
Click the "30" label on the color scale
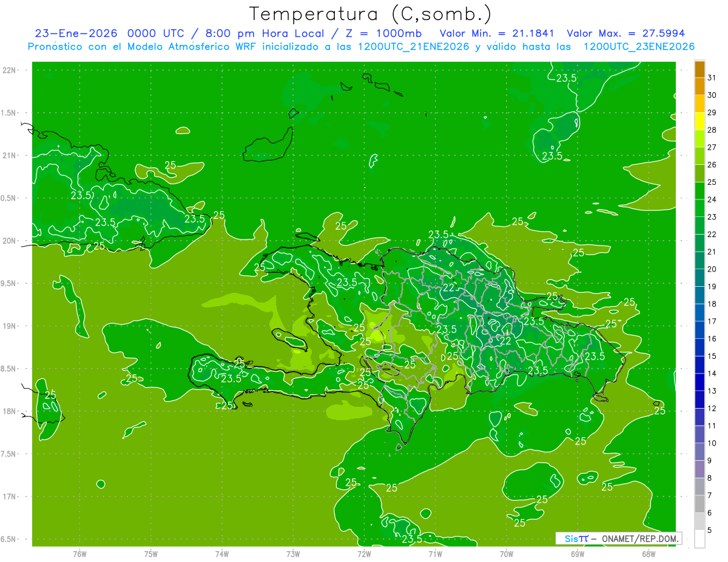[712, 95]
